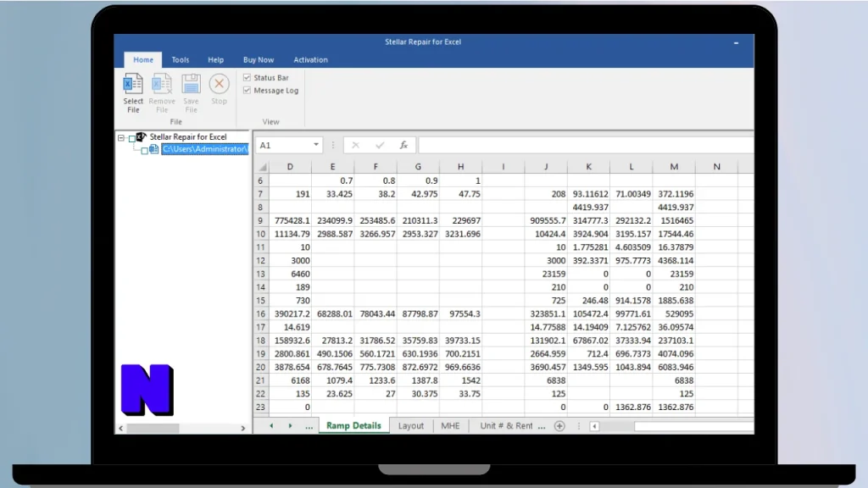Open the Buy Now tab
The height and width of the screenshot is (488, 868).
(x=259, y=60)
